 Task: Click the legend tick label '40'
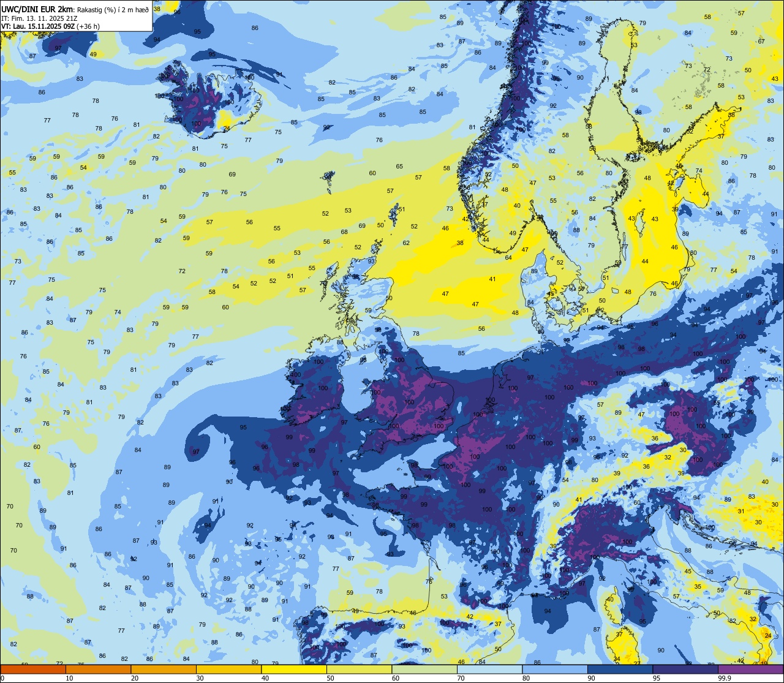265,678
